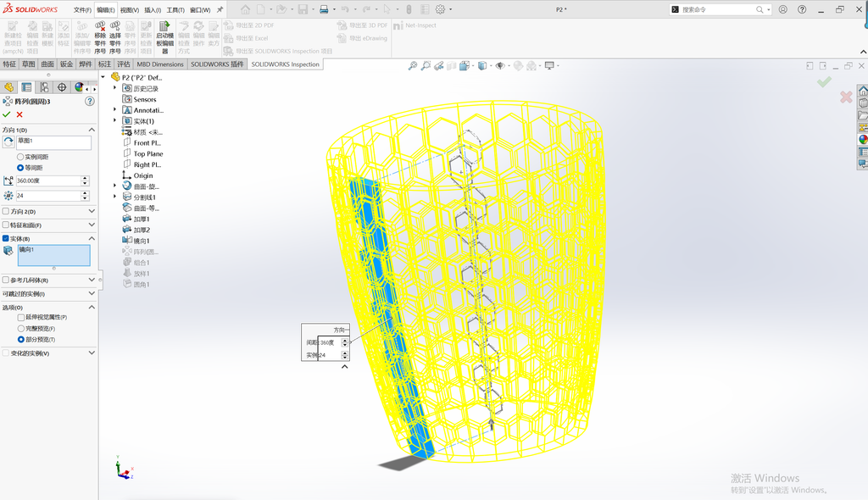Click the Home icon in top toolbar
The width and height of the screenshot is (868, 500).
[245, 9]
